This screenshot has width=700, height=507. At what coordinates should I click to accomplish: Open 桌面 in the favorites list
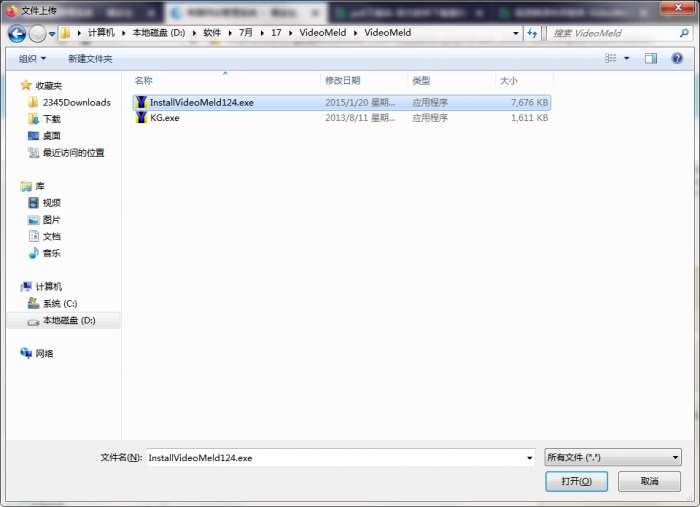[52, 136]
